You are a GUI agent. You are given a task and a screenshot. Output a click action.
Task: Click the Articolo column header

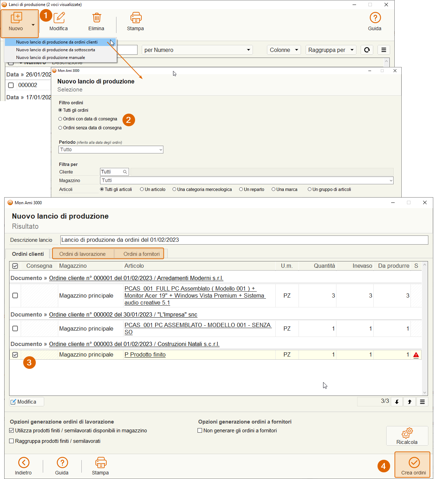coord(199,266)
